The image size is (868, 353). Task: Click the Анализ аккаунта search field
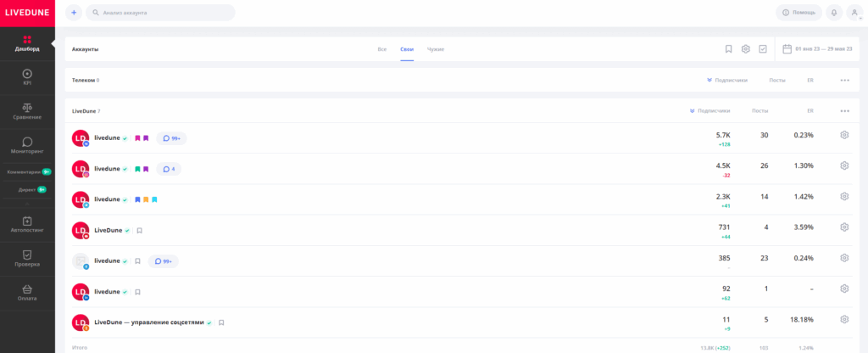pos(161,13)
